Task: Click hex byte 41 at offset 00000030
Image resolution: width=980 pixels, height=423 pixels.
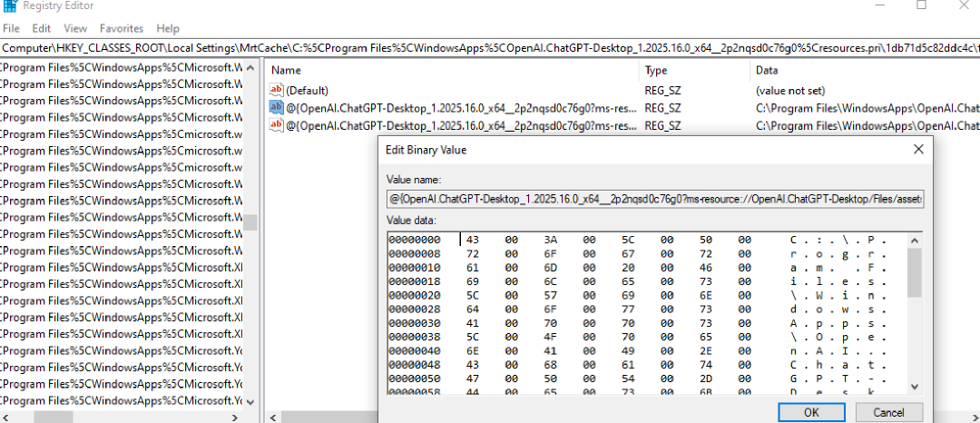Action: pos(473,323)
